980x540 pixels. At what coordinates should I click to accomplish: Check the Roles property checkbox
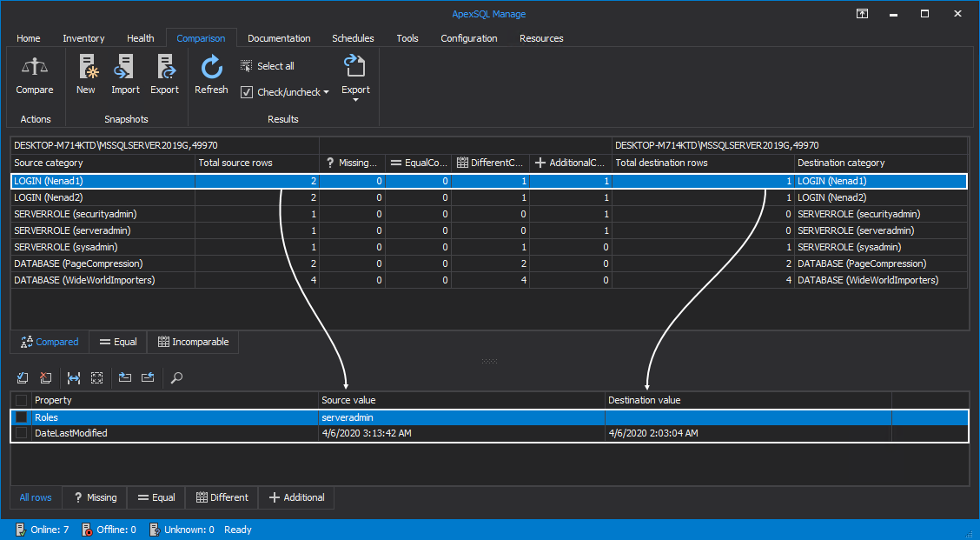tap(21, 417)
